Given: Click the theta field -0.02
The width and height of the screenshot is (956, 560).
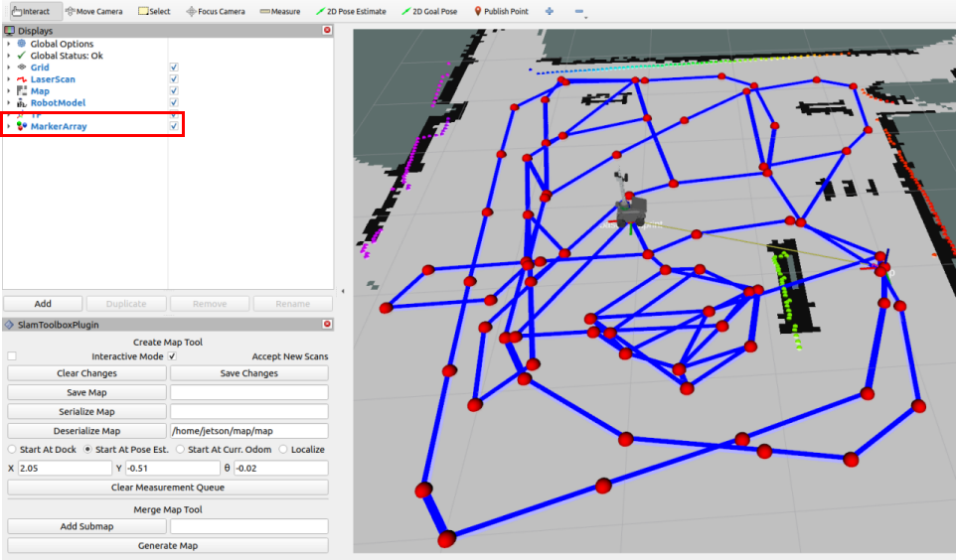Looking at the screenshot, I should (x=281, y=468).
